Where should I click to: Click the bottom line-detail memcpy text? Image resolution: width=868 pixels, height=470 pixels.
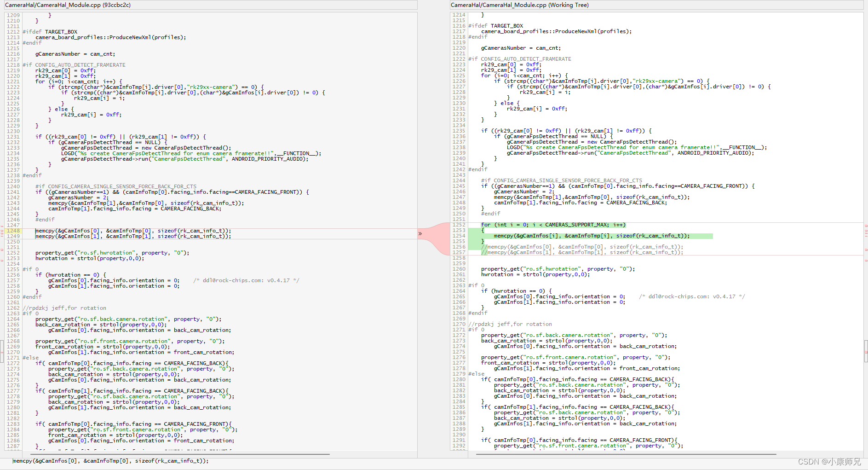click(110, 461)
